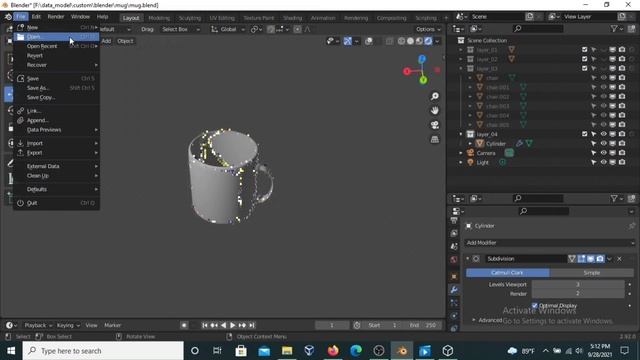Open the Modifier properties wrench tab

[454, 290]
